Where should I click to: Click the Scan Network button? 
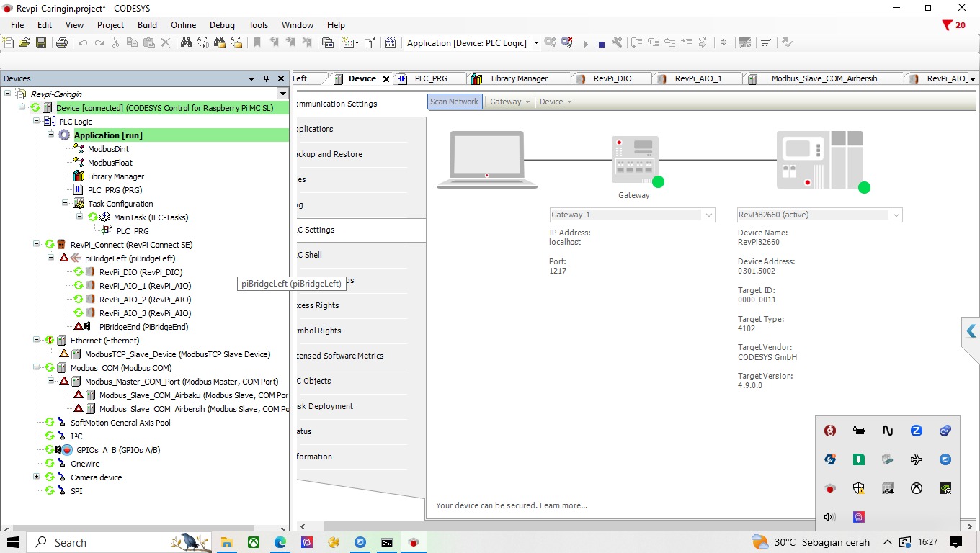click(x=454, y=102)
